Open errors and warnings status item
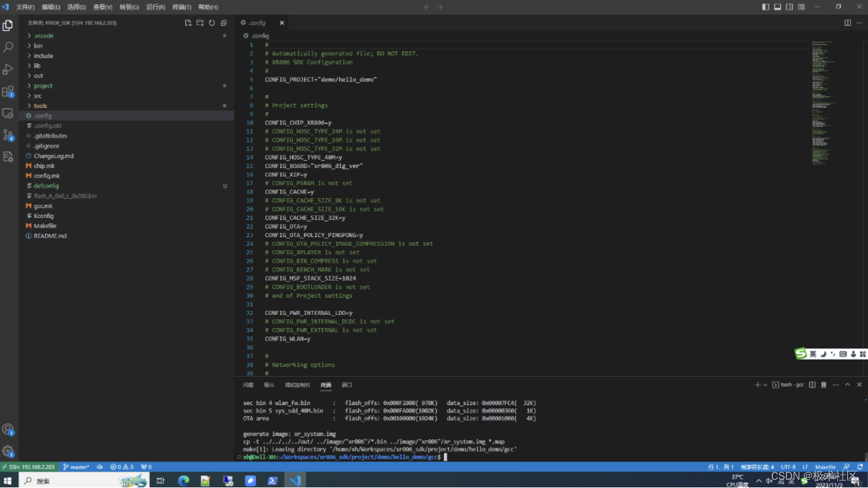Viewport: 868px width, 488px height. [x=121, y=467]
